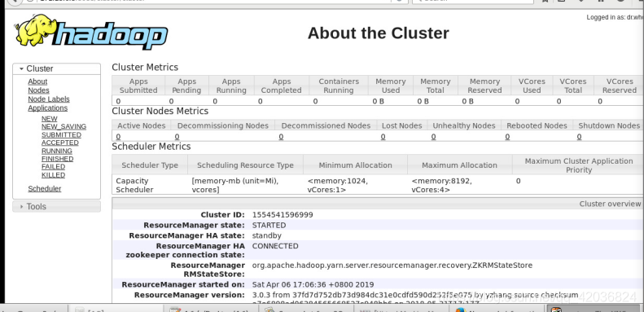Click the Scheduler Type column header

pyautogui.click(x=150, y=165)
